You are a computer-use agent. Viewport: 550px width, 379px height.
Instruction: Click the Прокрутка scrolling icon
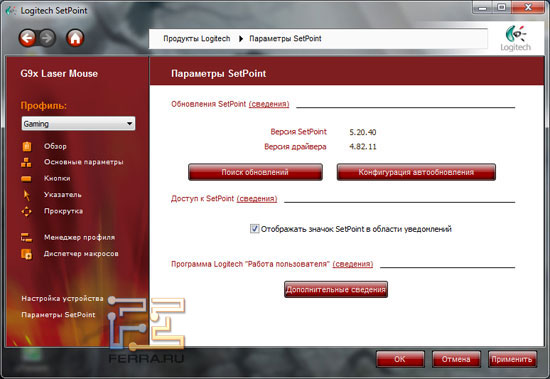coord(27,211)
